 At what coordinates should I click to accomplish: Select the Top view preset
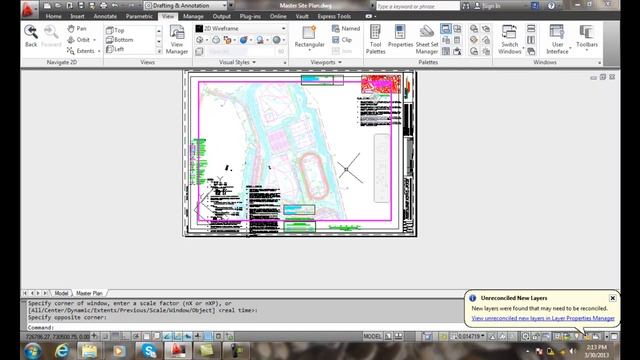click(x=115, y=30)
